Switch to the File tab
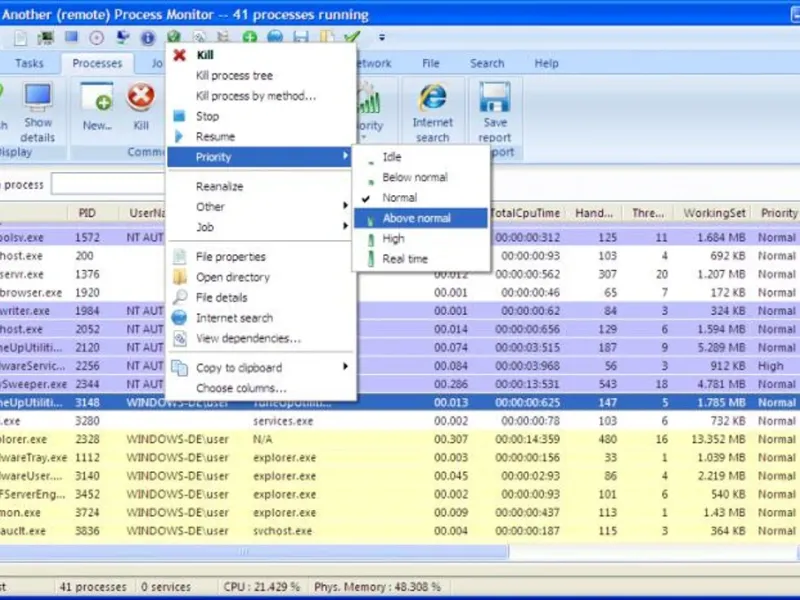Image resolution: width=800 pixels, height=600 pixels. tap(431, 63)
